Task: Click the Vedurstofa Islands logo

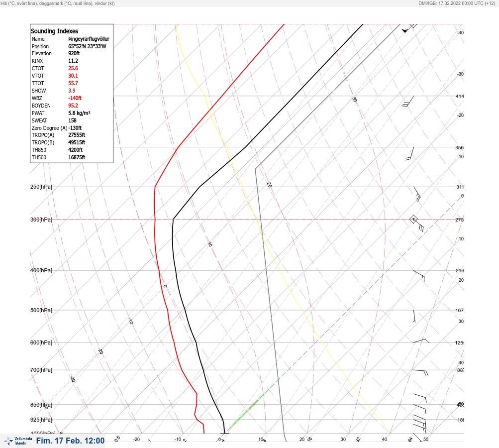Action: [18, 441]
